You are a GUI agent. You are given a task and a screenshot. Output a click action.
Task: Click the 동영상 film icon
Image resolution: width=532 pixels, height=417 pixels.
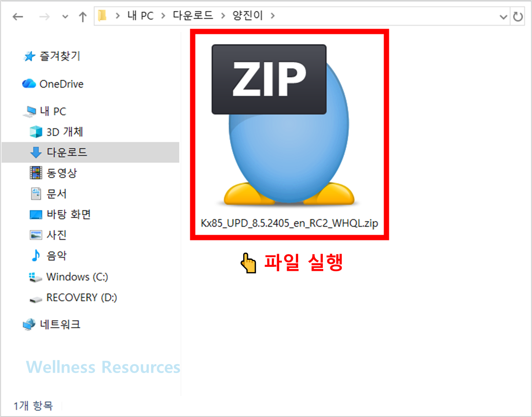point(36,173)
